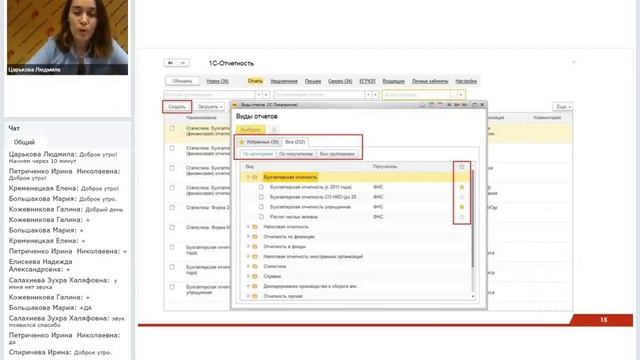Click the vertical scrollbar of report types list
Screen dimensions: 640x360
pyautogui.click(x=473, y=218)
